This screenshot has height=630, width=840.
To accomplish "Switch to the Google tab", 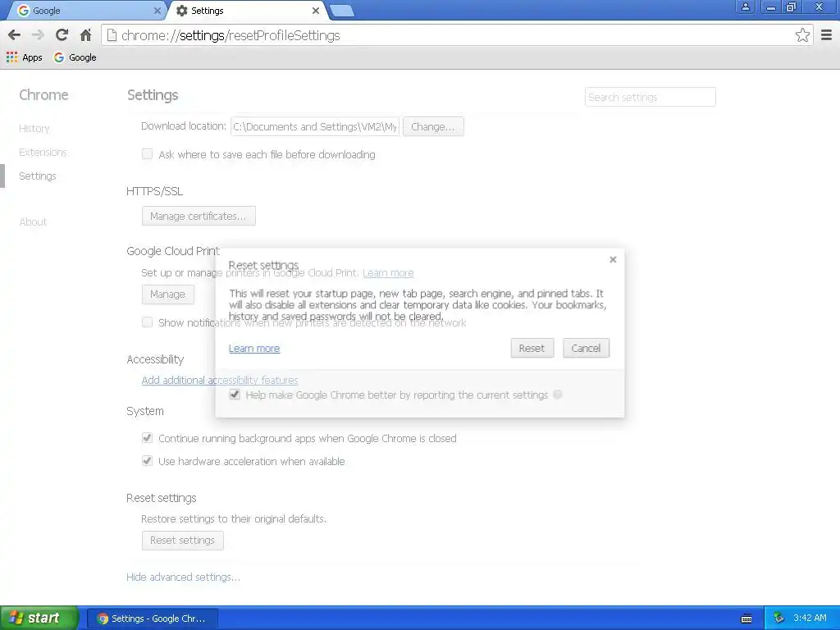I will tap(85, 11).
